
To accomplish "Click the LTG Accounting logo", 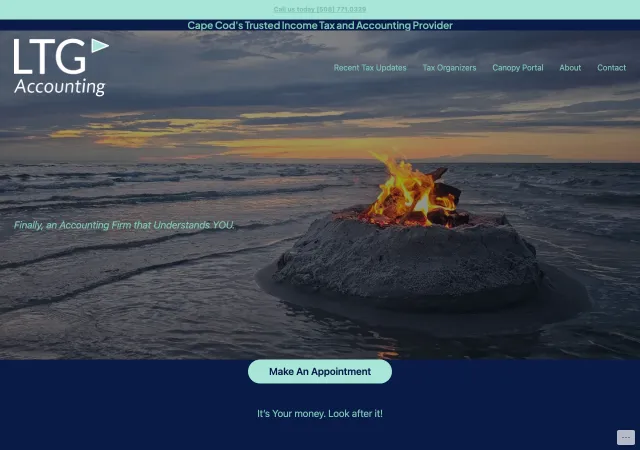I will pyautogui.click(x=61, y=67).
